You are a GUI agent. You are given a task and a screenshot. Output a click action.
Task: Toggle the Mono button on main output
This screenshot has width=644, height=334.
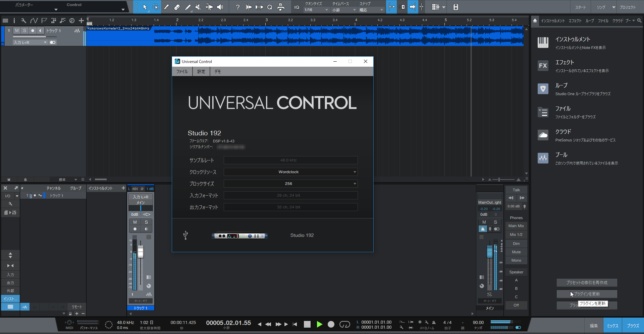[516, 260]
